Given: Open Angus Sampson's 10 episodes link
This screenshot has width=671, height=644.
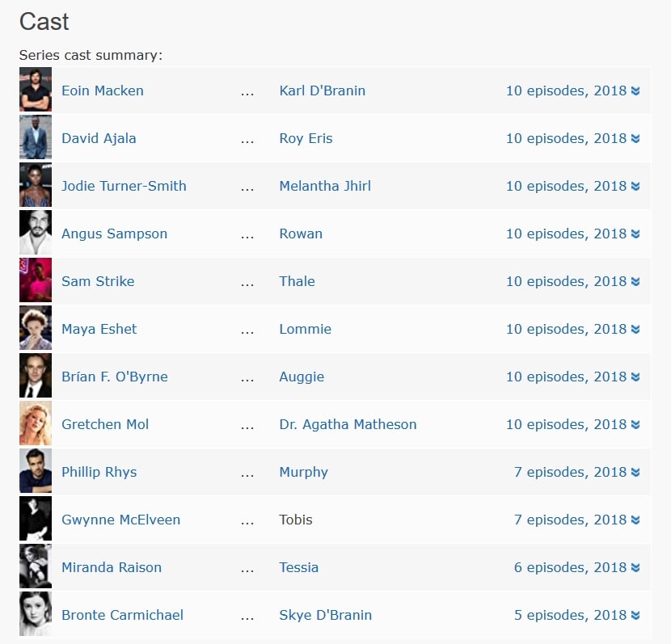Looking at the screenshot, I should (x=566, y=234).
